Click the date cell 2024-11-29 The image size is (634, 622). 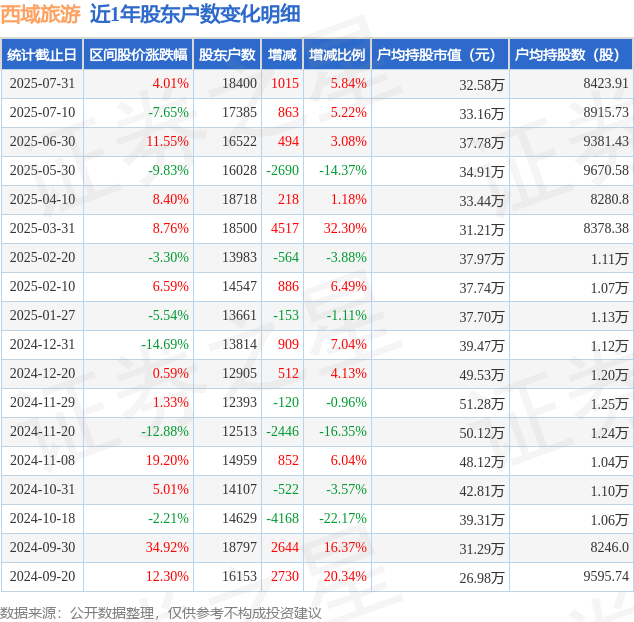point(42,402)
